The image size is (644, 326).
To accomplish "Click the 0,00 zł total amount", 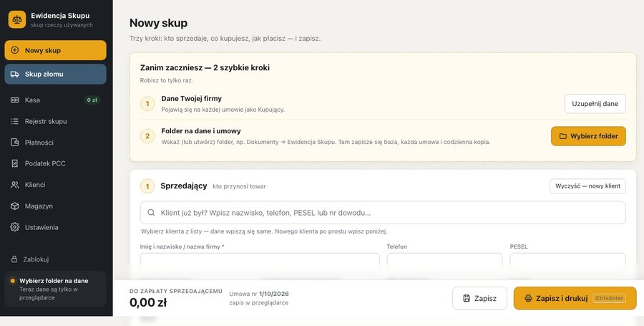I will coord(148,302).
